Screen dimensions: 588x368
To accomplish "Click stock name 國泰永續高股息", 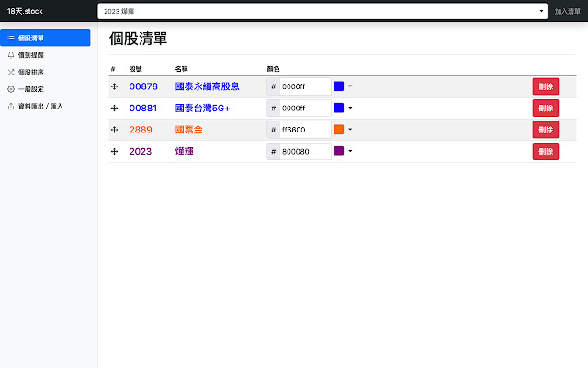I will point(207,86).
